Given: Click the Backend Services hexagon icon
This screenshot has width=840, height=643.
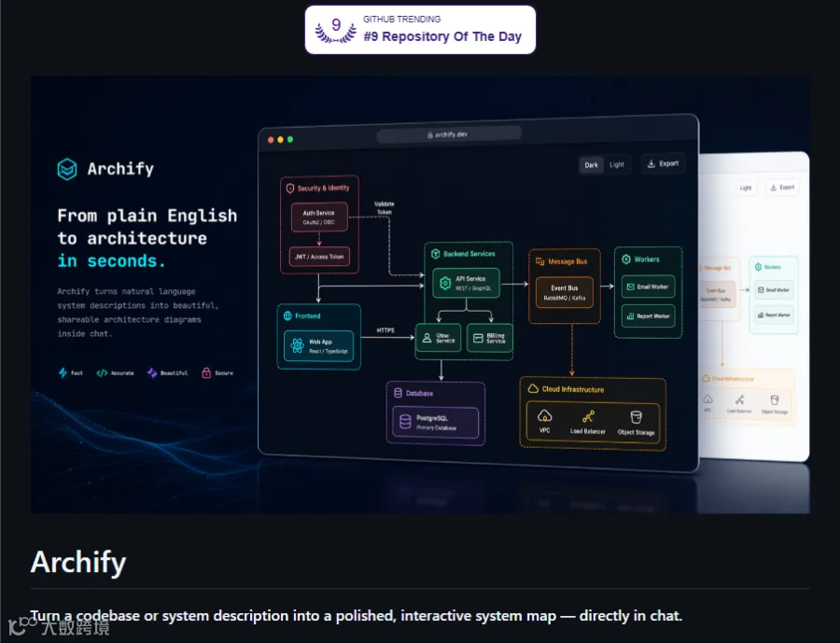Looking at the screenshot, I should point(436,254).
